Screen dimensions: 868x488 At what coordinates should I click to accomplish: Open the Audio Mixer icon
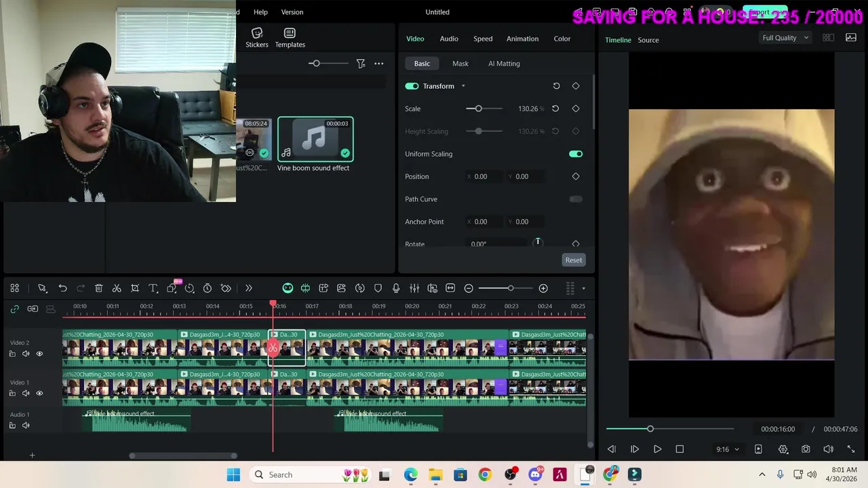point(414,288)
